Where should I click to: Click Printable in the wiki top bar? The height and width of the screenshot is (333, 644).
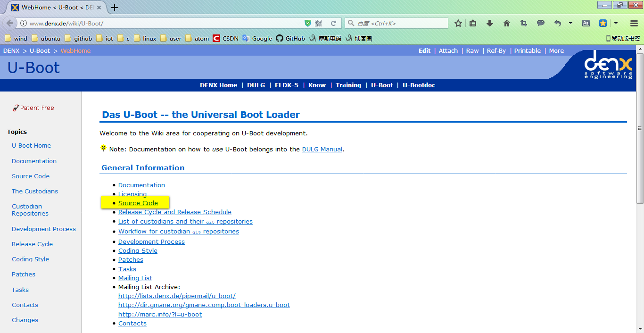coord(528,50)
